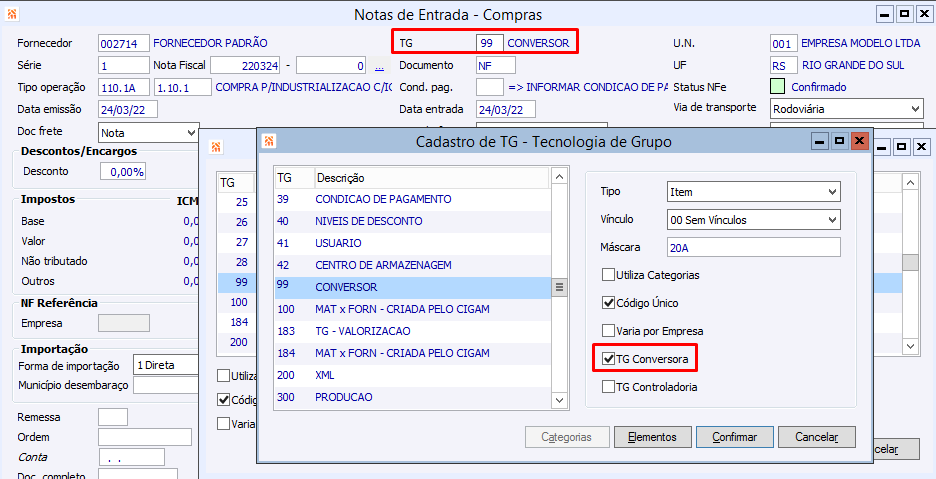Toggle the partly hidden Varia checkbox in background window
Image resolution: width=936 pixels, height=479 pixels.
(x=223, y=423)
